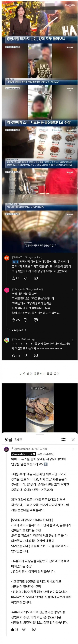Screen dimensions: 78x644
Task: Like the @bbora1204 comment
Action: click(x=14, y=355)
